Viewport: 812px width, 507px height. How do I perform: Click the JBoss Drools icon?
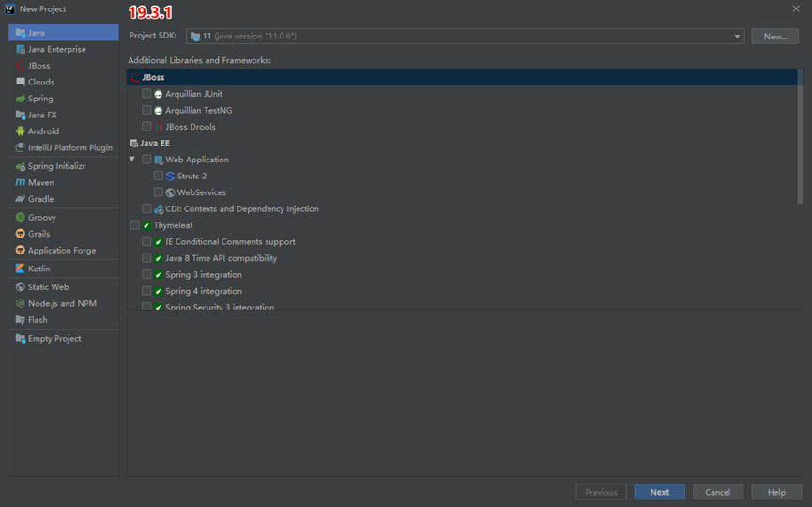159,127
